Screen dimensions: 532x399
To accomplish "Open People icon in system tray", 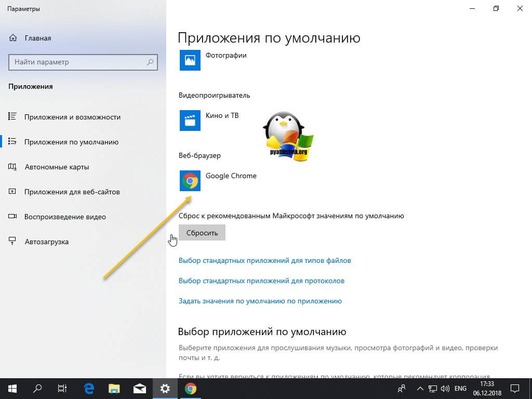I will pyautogui.click(x=402, y=389).
